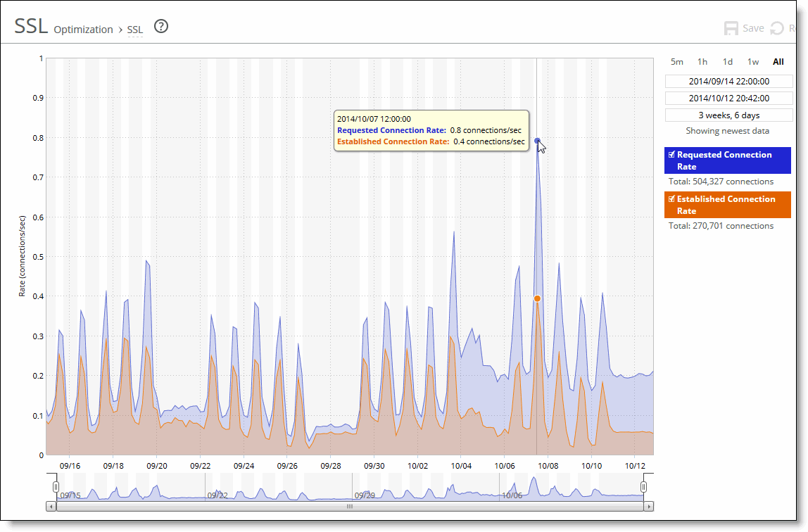Select the 1h time range

702,62
